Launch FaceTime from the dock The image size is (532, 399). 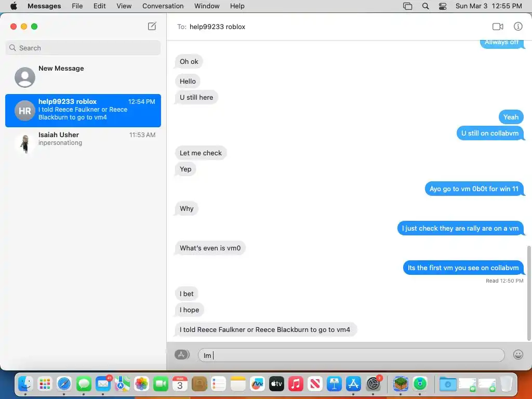(161, 384)
